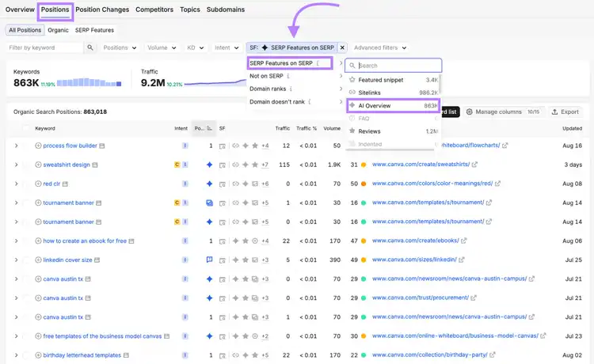Open the Intent filter dropdown
Image resolution: width=594 pixels, height=364 pixels.
point(227,47)
